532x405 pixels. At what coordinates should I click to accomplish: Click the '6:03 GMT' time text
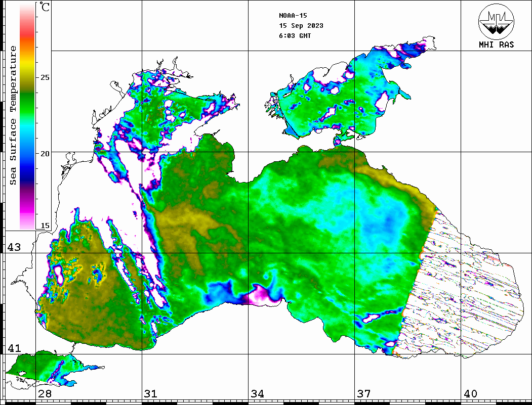(295, 35)
